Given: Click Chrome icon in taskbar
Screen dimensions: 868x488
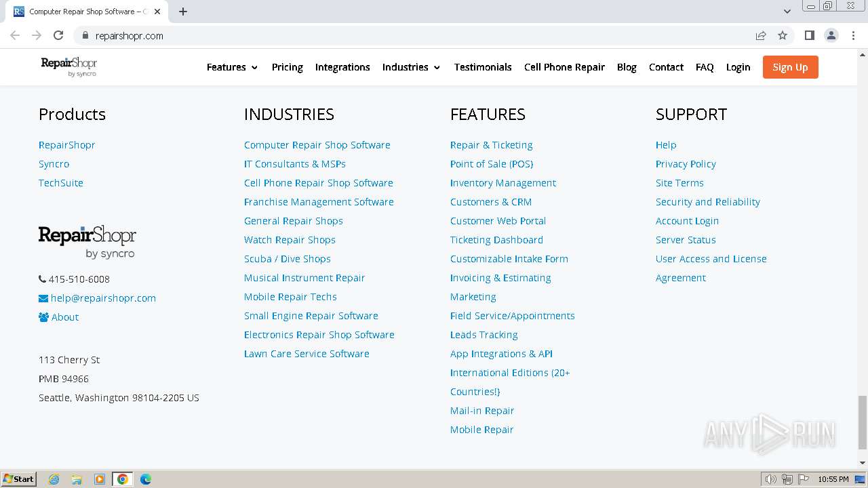Looking at the screenshot, I should click(x=123, y=479).
